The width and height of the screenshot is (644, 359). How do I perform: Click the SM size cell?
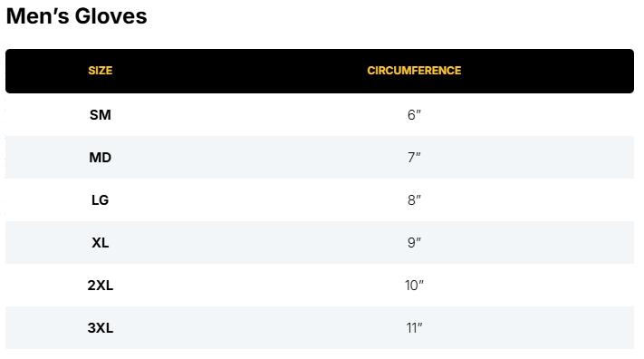click(101, 115)
